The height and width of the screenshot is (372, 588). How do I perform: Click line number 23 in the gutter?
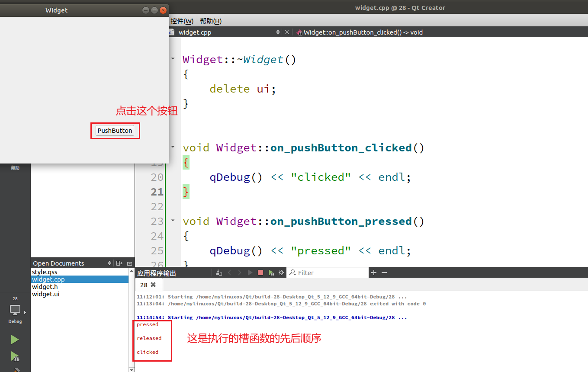[x=157, y=221]
